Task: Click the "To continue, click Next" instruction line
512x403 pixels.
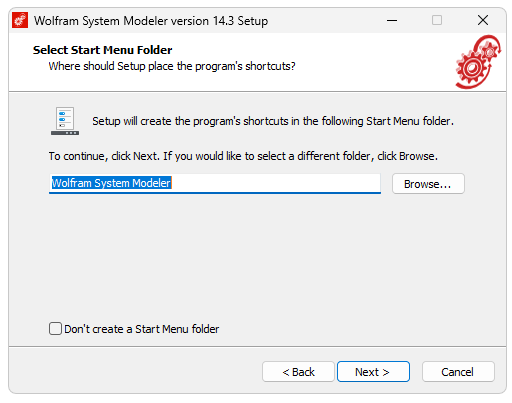Action: [x=243, y=156]
